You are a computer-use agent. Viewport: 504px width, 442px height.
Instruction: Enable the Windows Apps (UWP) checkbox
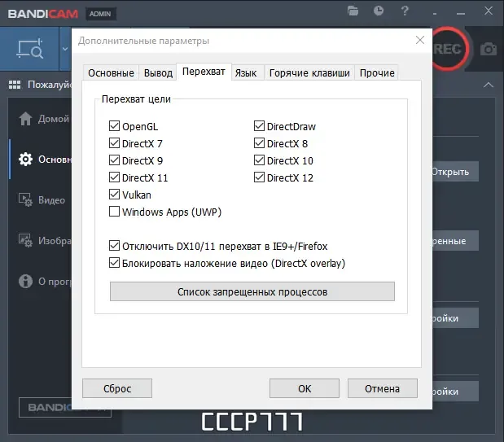coord(114,212)
